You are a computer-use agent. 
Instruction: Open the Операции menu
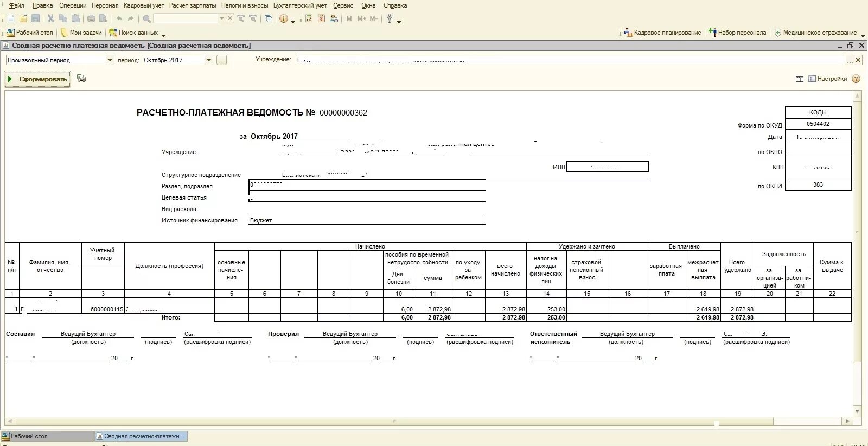pos(73,5)
